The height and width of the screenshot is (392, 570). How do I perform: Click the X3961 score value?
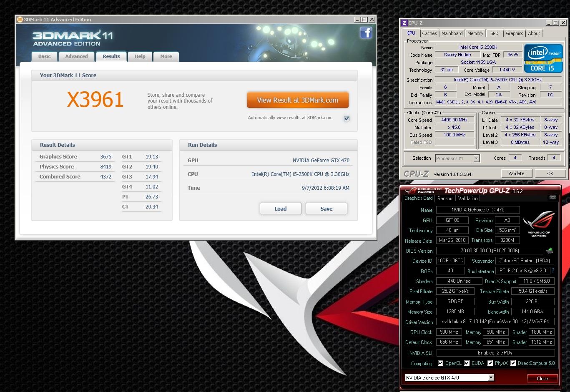pos(95,100)
